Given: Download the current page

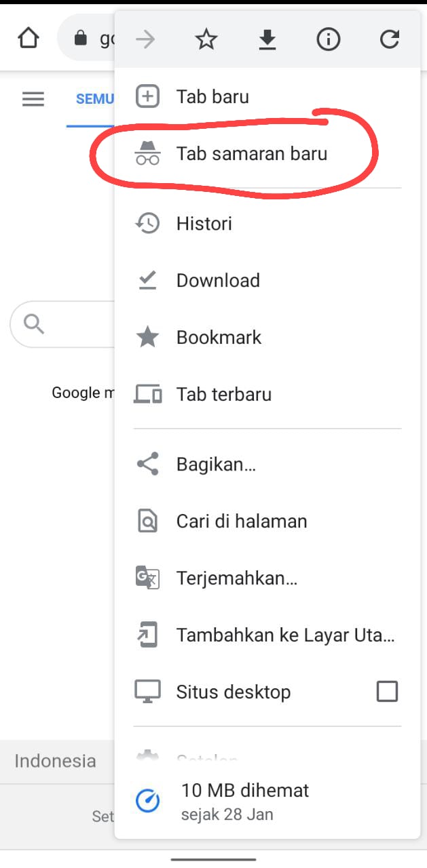Looking at the screenshot, I should (267, 39).
